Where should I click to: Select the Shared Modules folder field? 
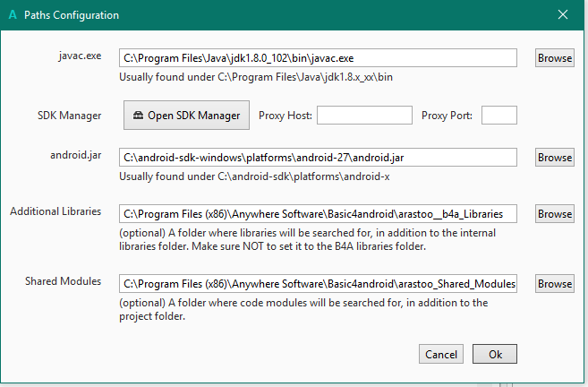(318, 283)
